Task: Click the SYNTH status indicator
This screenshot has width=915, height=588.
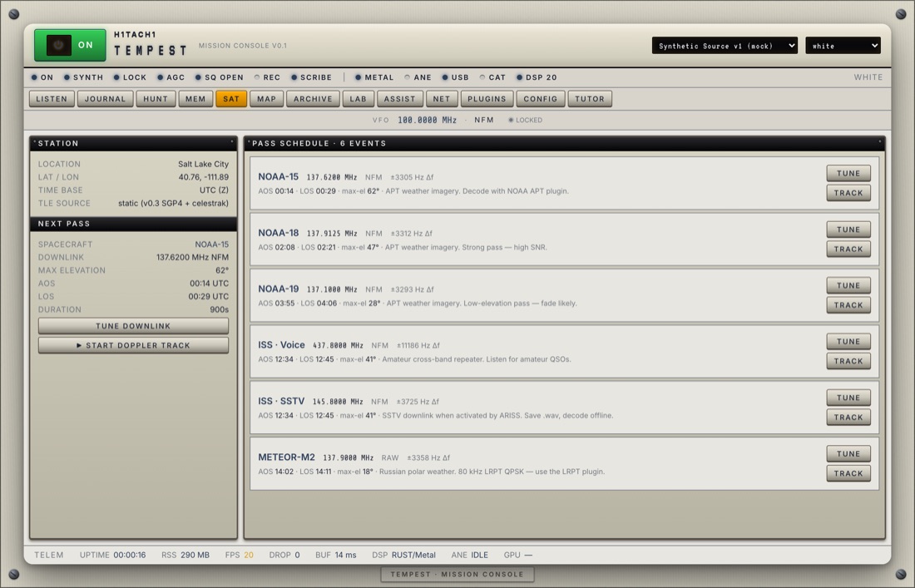Action: pyautogui.click(x=83, y=77)
